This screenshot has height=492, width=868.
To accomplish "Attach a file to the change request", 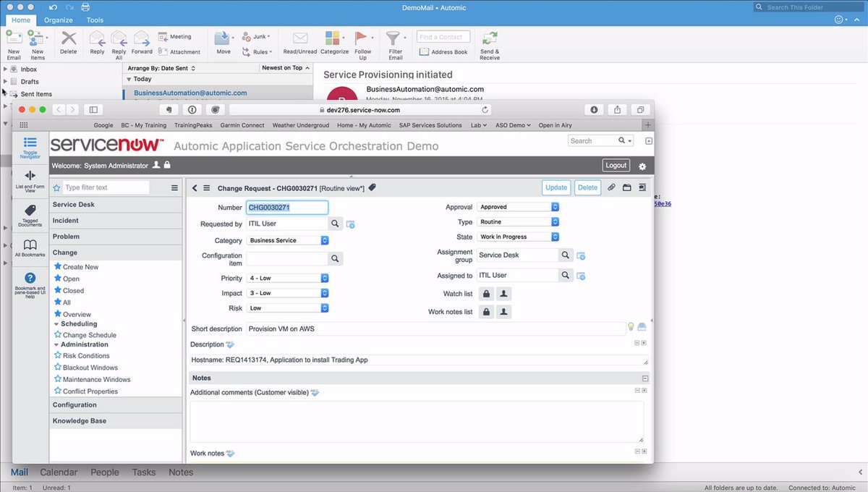I will (611, 187).
